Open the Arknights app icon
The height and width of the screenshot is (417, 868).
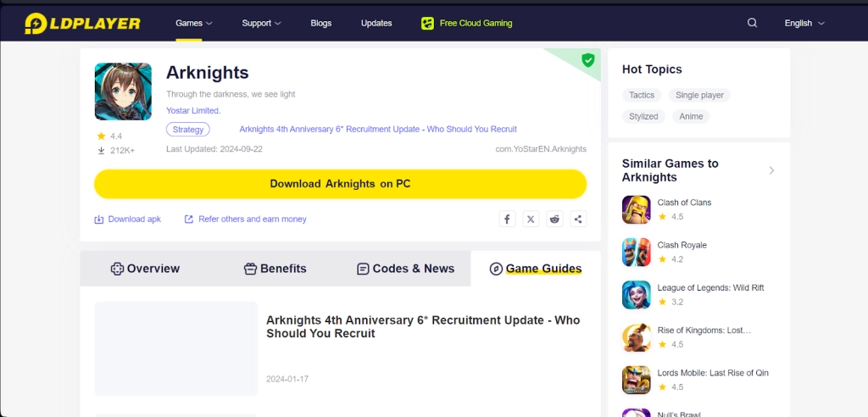[x=123, y=92]
